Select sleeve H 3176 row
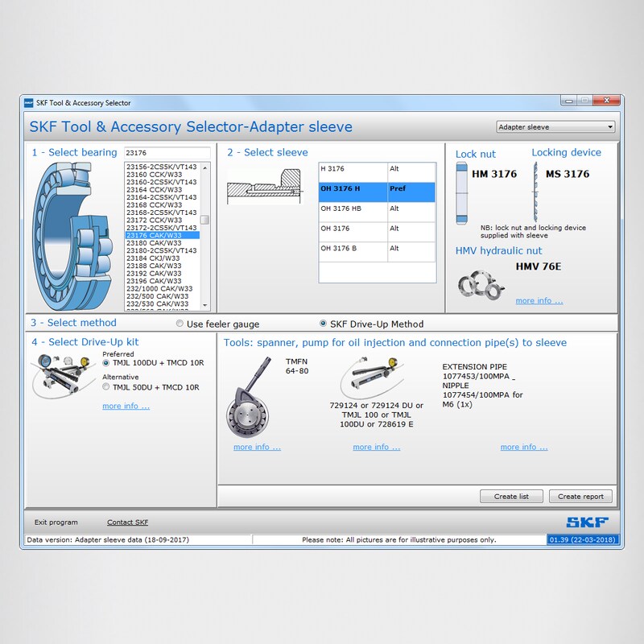This screenshot has height=644, width=644. (377, 172)
